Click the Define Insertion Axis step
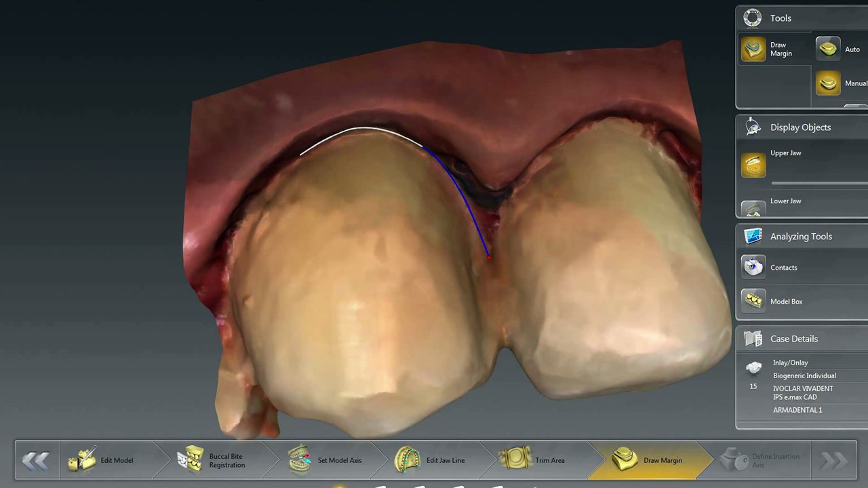This screenshot has height=488, width=868. (763, 460)
